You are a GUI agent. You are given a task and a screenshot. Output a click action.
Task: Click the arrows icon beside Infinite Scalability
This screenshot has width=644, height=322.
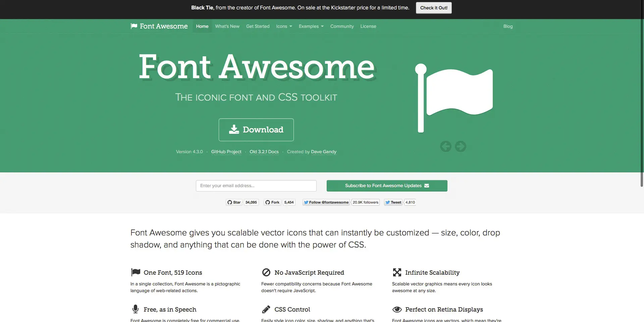(397, 272)
